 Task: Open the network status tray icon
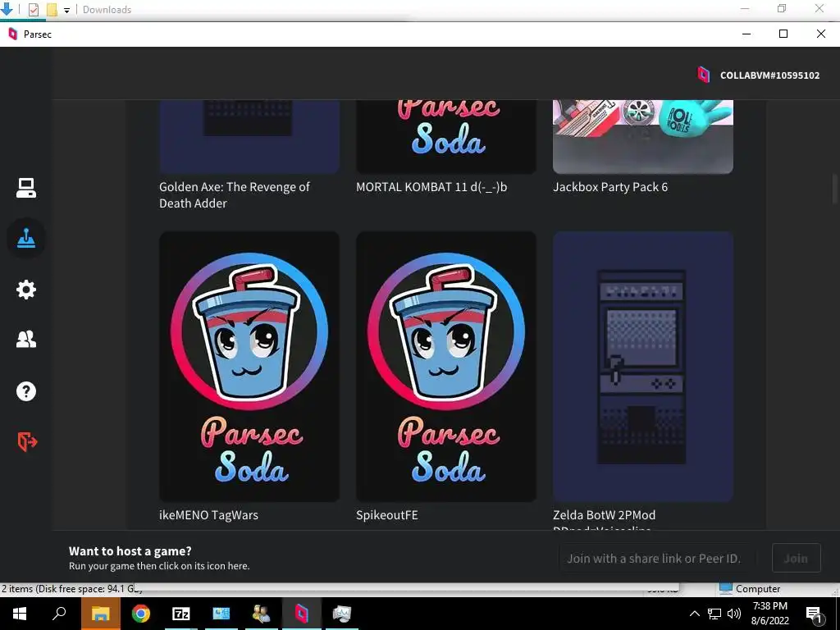tap(714, 614)
